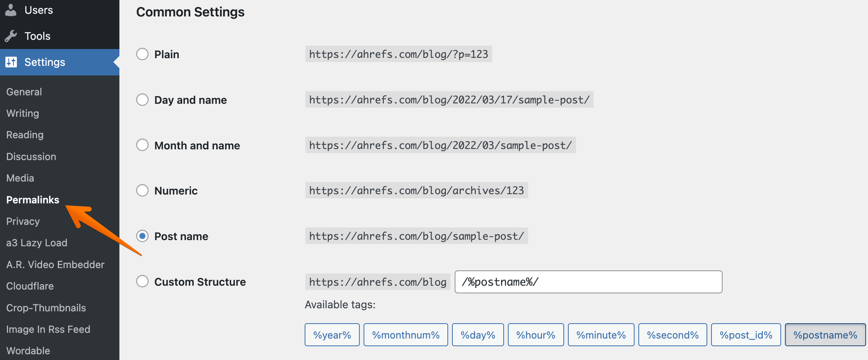Open the Permalinks settings page
This screenshot has width=868, height=360.
pos(33,200)
